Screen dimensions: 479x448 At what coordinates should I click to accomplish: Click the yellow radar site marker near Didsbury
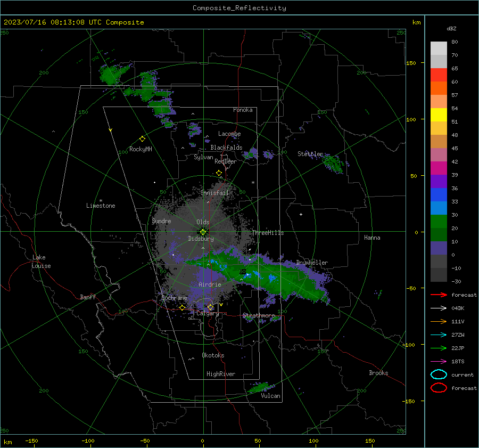pyautogui.click(x=203, y=232)
